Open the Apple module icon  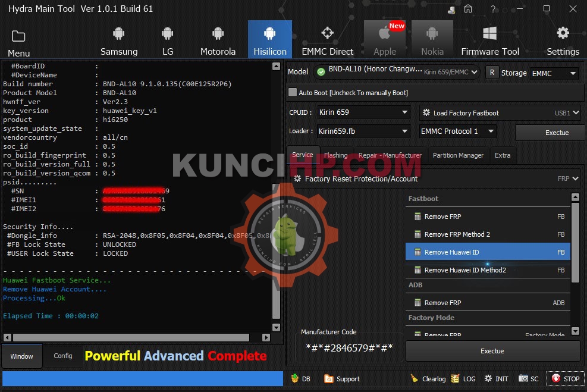[x=384, y=33]
